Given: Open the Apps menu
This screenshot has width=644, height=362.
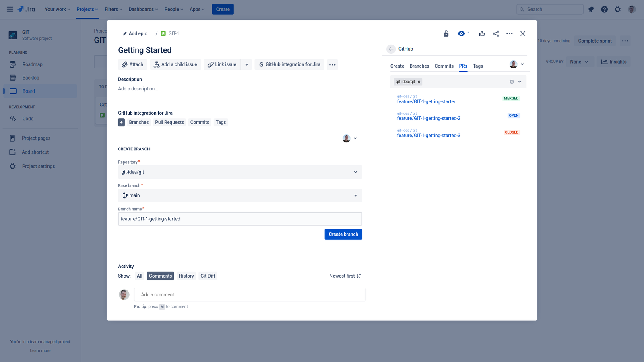Looking at the screenshot, I should click(197, 9).
